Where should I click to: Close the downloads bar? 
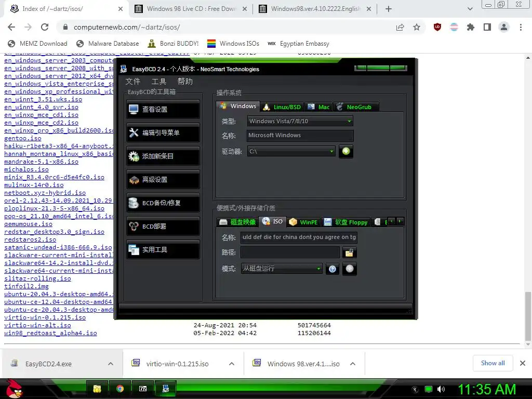pos(523,363)
